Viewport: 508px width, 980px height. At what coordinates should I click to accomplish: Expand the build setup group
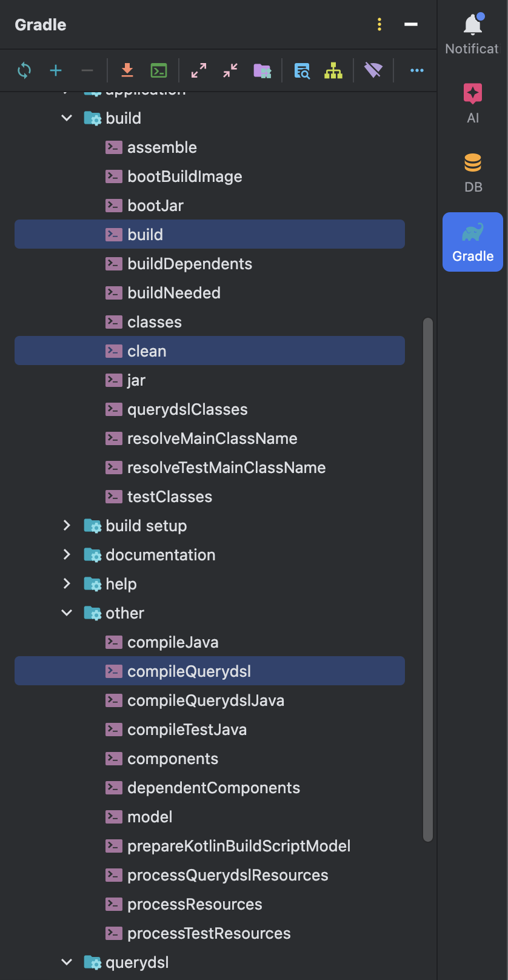[67, 525]
